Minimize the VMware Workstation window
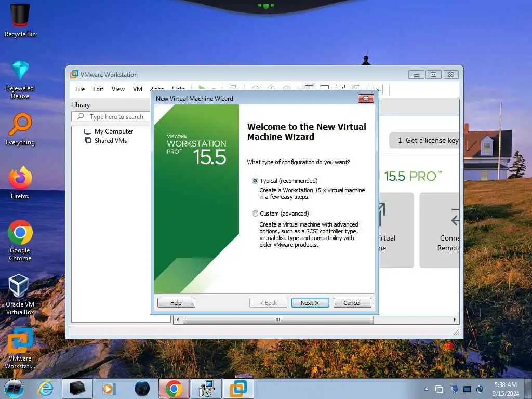The image size is (532, 399). (416, 74)
